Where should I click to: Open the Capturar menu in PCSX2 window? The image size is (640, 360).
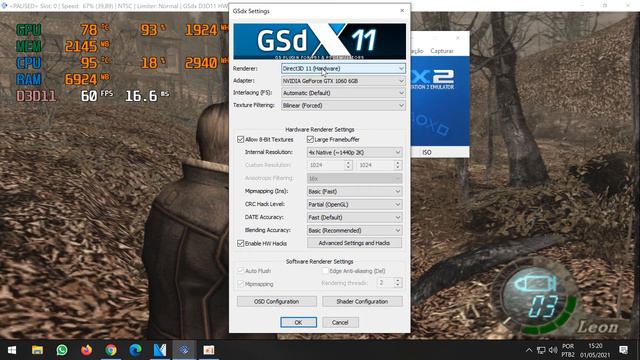coord(442,51)
